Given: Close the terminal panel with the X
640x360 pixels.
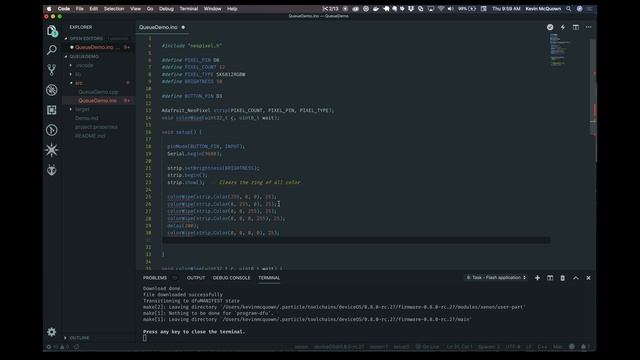Looking at the screenshot, I should 588,278.
